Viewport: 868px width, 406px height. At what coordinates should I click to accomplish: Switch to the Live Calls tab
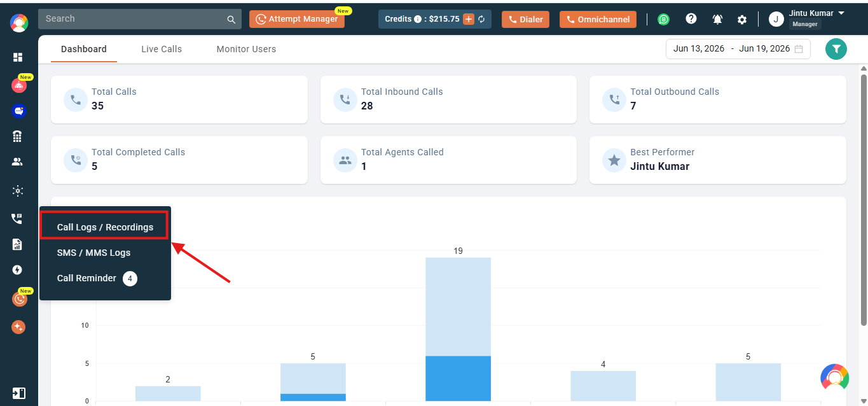[x=162, y=49]
